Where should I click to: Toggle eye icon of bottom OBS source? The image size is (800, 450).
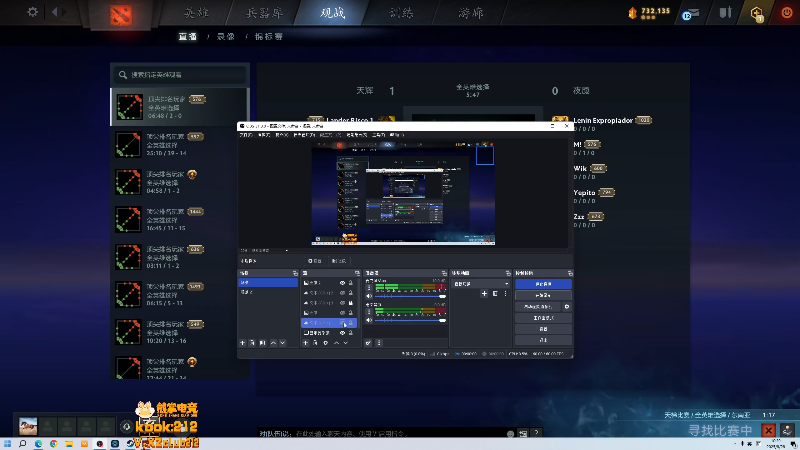(342, 333)
